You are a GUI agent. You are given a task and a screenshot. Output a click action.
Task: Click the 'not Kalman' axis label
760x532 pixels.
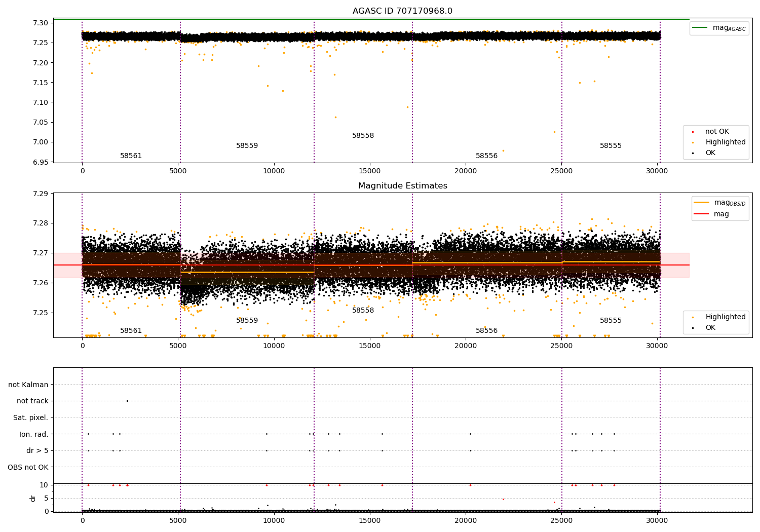pyautogui.click(x=28, y=385)
